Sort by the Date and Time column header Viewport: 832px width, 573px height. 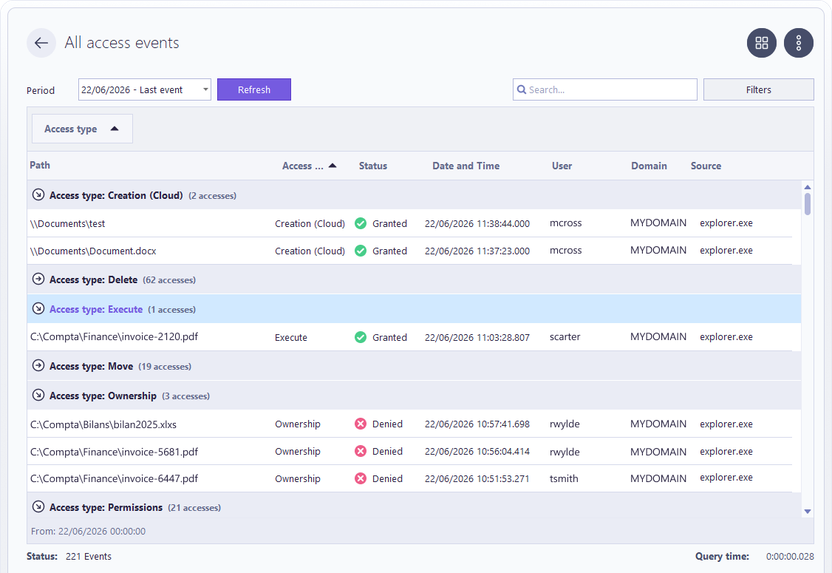465,166
